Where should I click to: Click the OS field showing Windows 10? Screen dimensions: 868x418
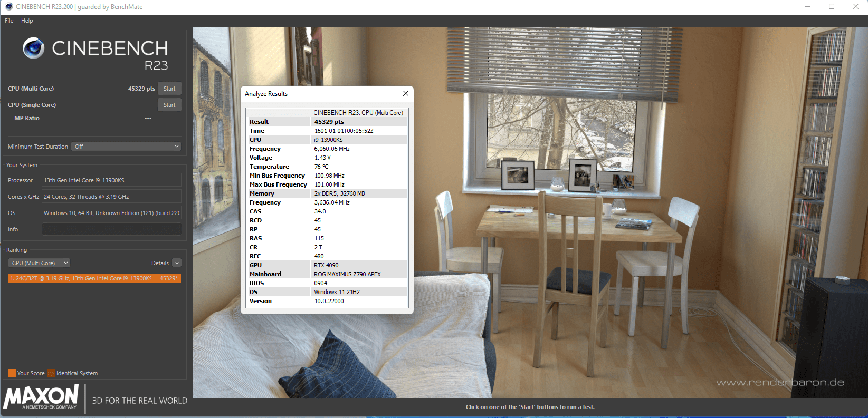click(112, 213)
